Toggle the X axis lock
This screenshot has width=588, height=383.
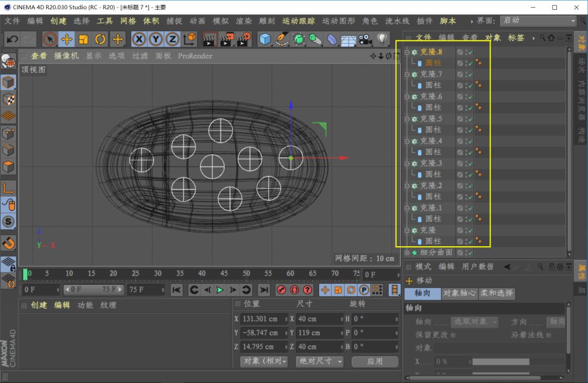139,39
